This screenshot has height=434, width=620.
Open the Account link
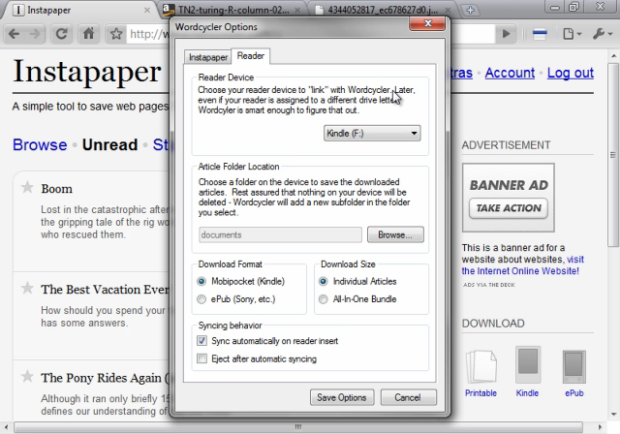point(510,73)
